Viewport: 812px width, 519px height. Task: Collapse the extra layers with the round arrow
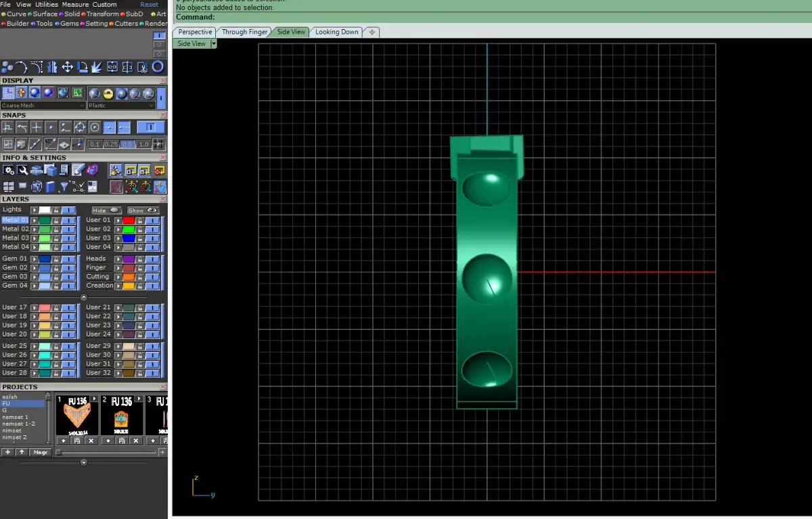click(x=84, y=297)
